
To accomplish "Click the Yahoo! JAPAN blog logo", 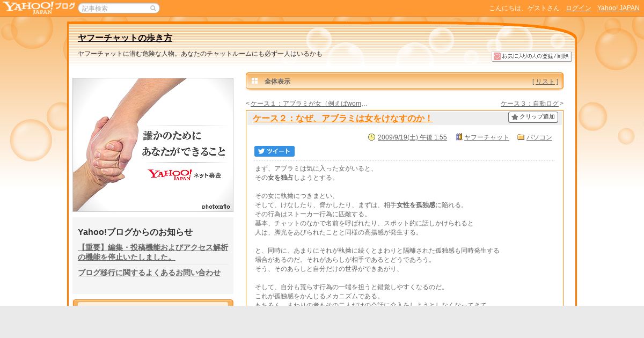I will coord(38,8).
